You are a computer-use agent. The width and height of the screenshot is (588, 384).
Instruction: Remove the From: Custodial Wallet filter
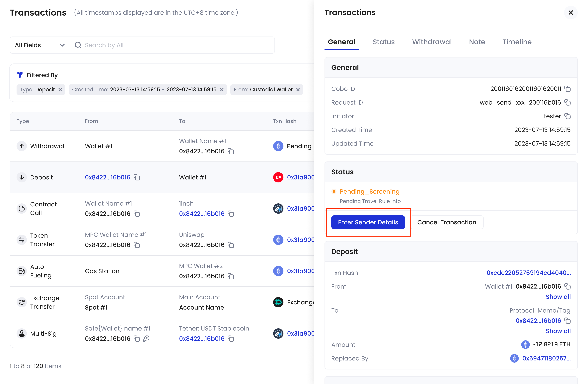tap(298, 89)
